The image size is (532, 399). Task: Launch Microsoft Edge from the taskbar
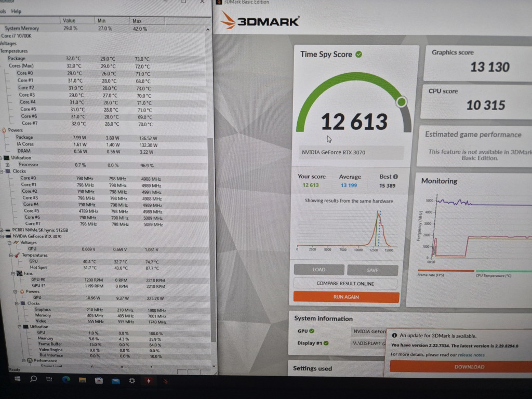(x=66, y=380)
